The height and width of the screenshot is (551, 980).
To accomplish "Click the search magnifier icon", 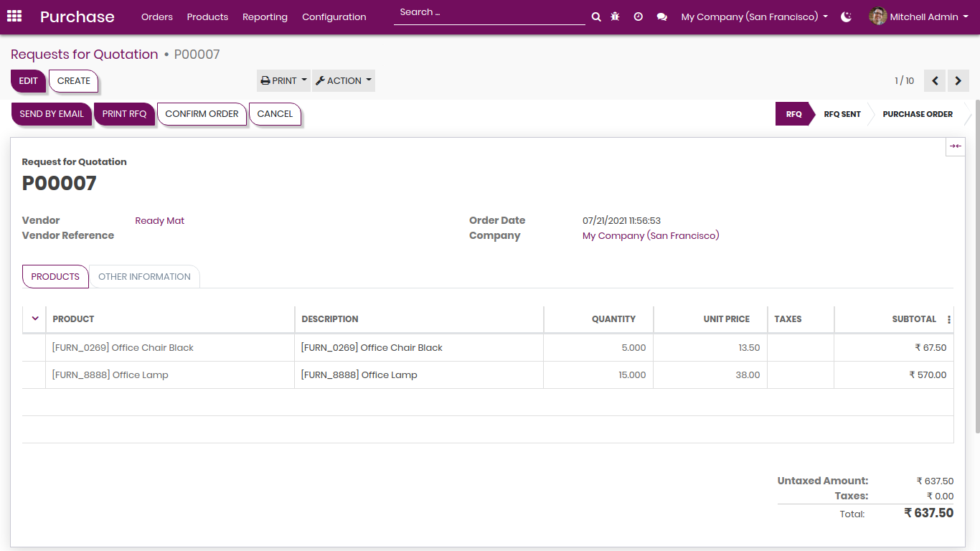I will pyautogui.click(x=596, y=17).
